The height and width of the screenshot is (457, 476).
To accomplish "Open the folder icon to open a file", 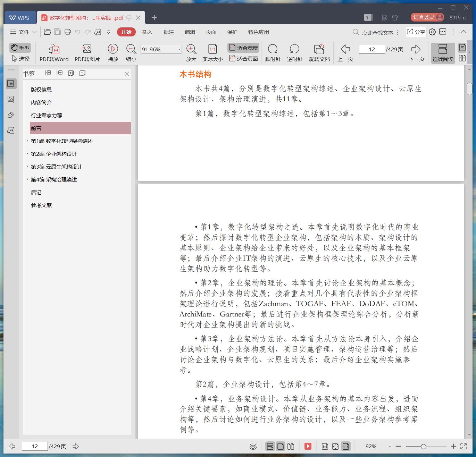I will [x=48, y=32].
